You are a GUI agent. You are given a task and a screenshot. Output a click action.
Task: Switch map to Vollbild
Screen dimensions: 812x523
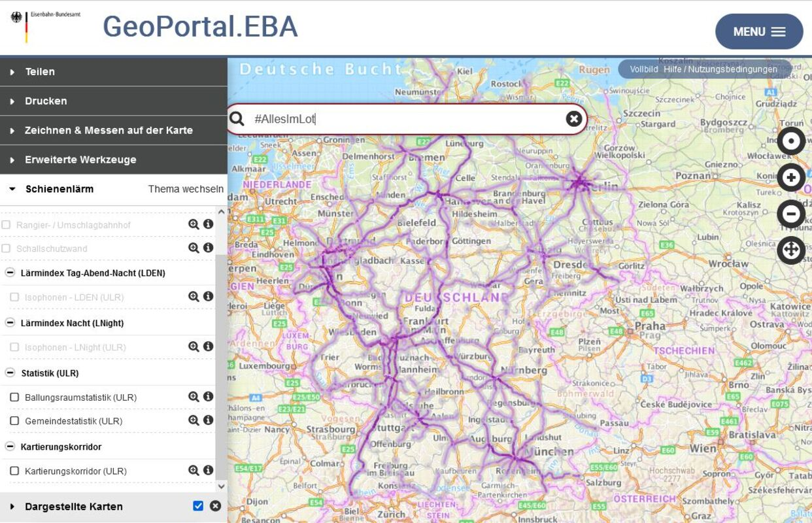(x=644, y=69)
